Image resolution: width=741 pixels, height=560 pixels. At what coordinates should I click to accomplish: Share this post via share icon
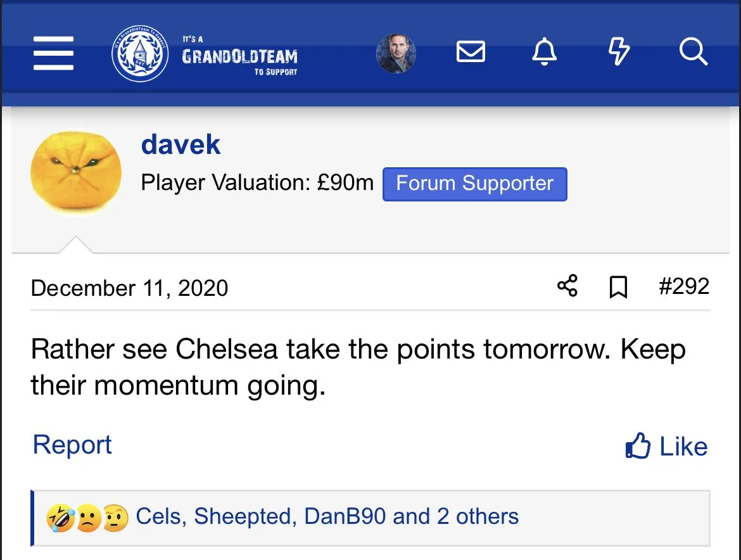pos(567,286)
